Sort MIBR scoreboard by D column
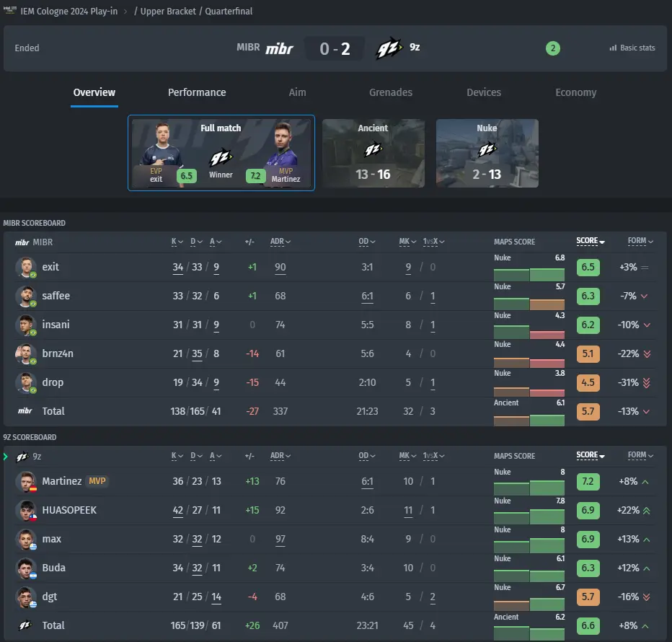Viewport: 672px width, 642px height. (x=196, y=242)
